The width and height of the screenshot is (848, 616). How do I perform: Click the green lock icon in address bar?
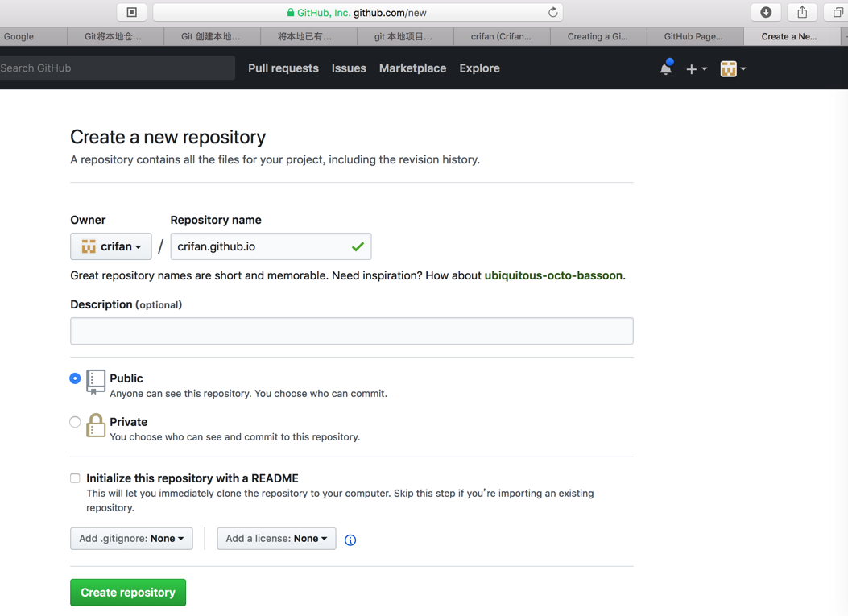click(x=291, y=12)
